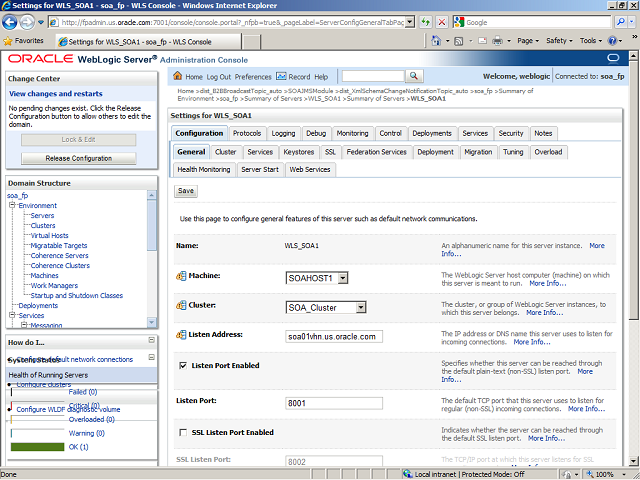Enable the SSL Listen Port Enabled checkbox
Image resolution: width=640 pixels, height=480 pixels.
pyautogui.click(x=181, y=432)
